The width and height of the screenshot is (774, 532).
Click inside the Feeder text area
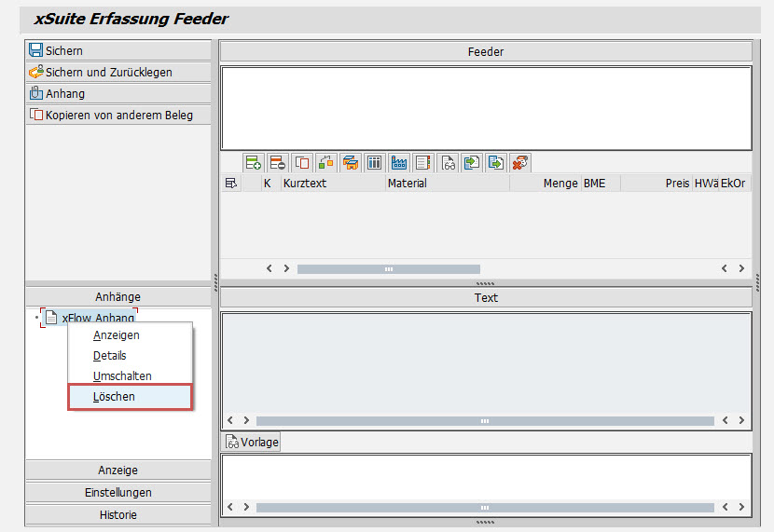[486, 108]
